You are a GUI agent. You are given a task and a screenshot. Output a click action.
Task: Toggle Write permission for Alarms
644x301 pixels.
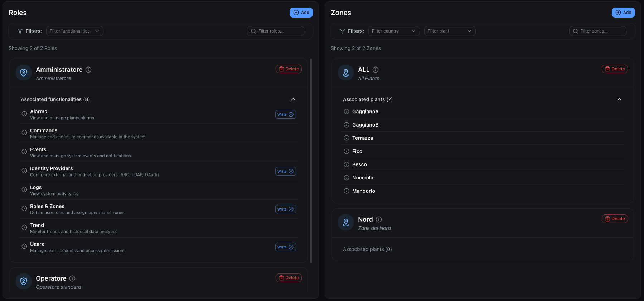pyautogui.click(x=286, y=114)
